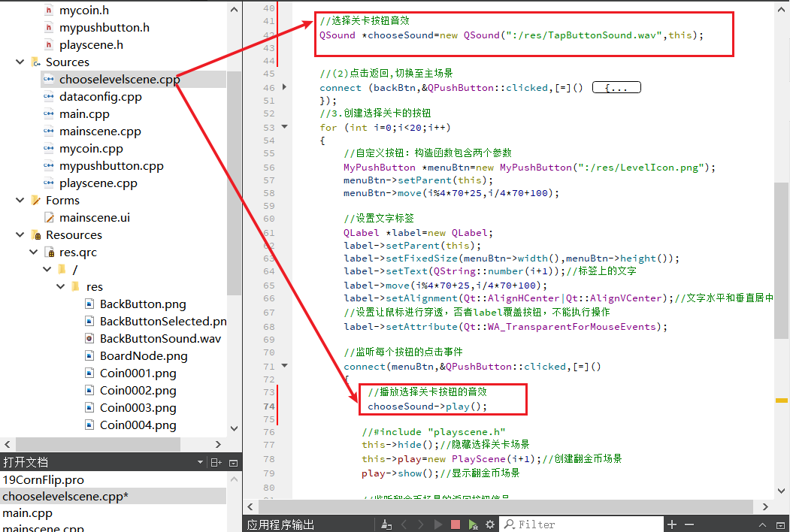This screenshot has height=532, width=790.
Task: Click the BackButtonSound.wav audio file icon
Action: coord(89,338)
